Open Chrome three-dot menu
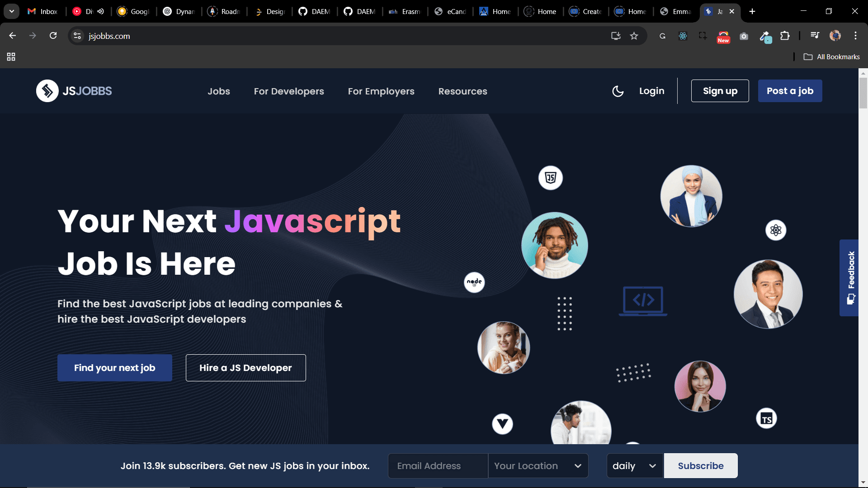868x488 pixels. [x=855, y=36]
